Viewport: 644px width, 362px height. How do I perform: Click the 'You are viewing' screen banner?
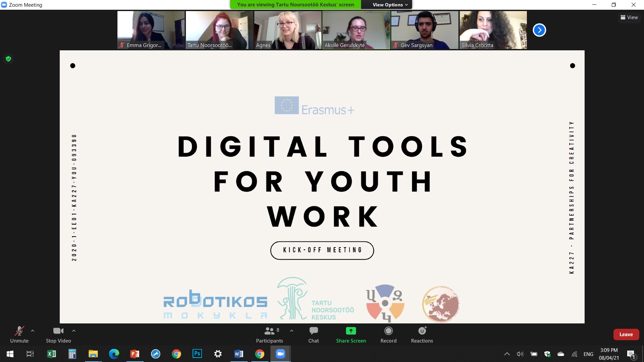(x=295, y=5)
